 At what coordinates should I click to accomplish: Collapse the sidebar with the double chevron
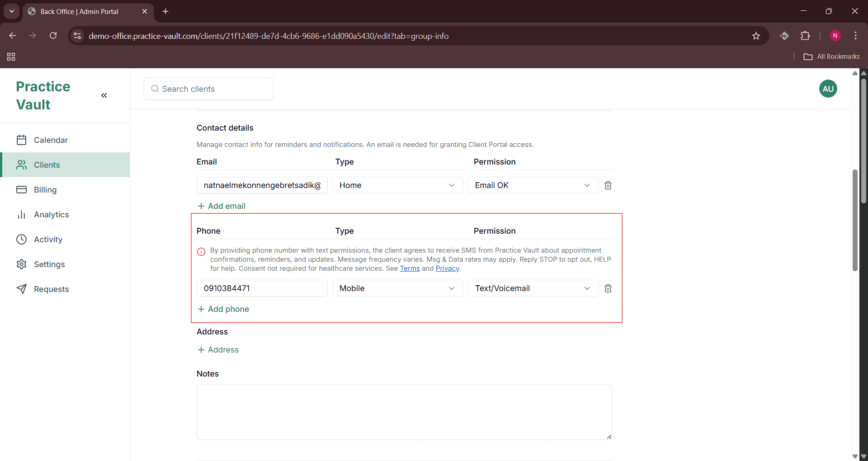tap(104, 95)
